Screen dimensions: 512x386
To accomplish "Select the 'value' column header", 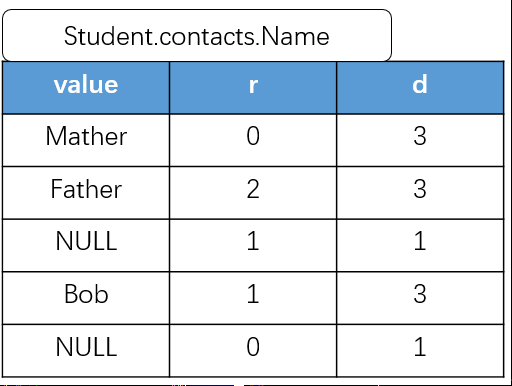I will (86, 88).
